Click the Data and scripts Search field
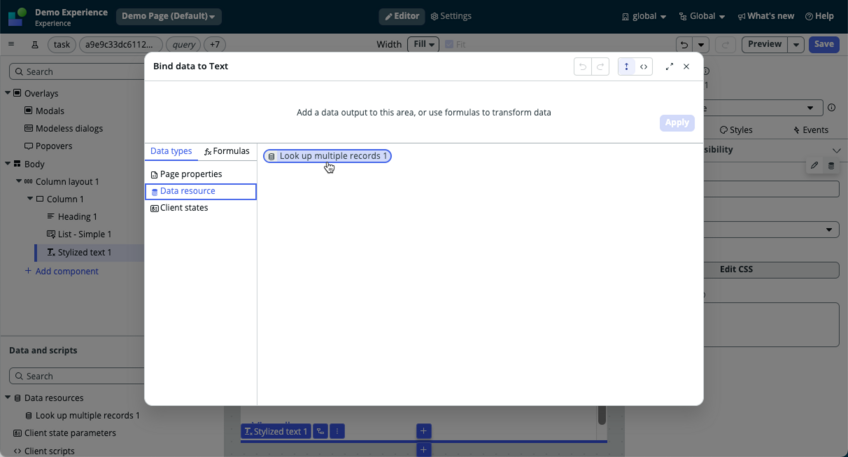848x457 pixels. (77, 376)
